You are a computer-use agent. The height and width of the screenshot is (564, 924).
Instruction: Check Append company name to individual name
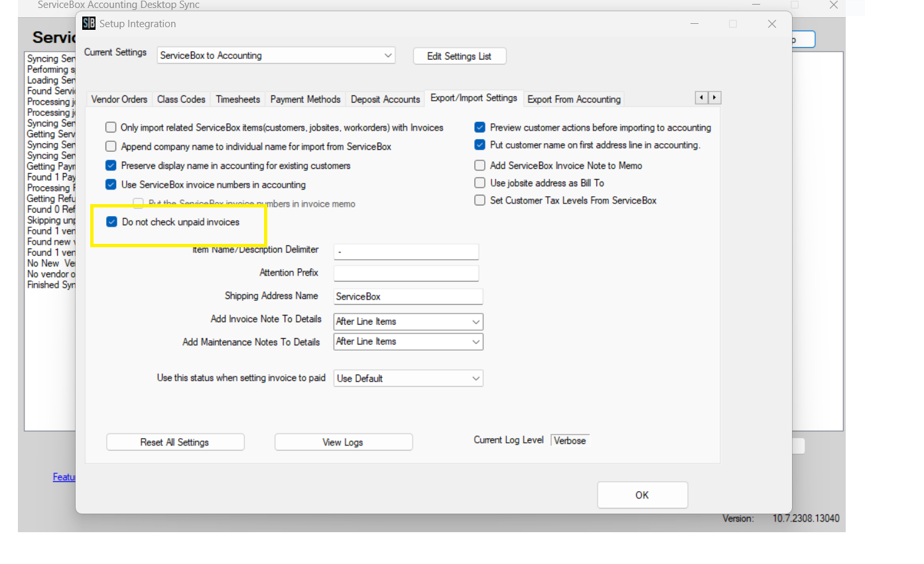[x=111, y=146]
